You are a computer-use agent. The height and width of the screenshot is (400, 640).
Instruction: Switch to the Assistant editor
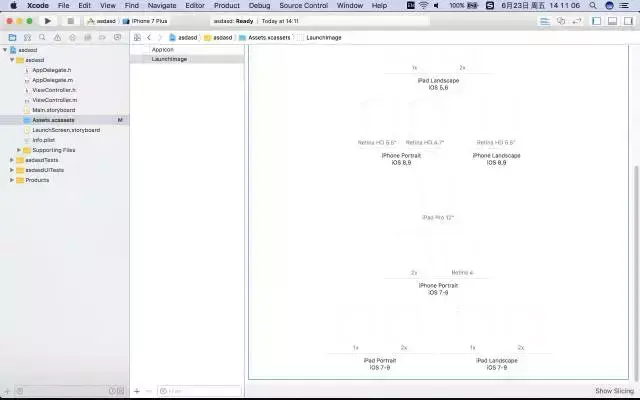pyautogui.click(x=561, y=21)
